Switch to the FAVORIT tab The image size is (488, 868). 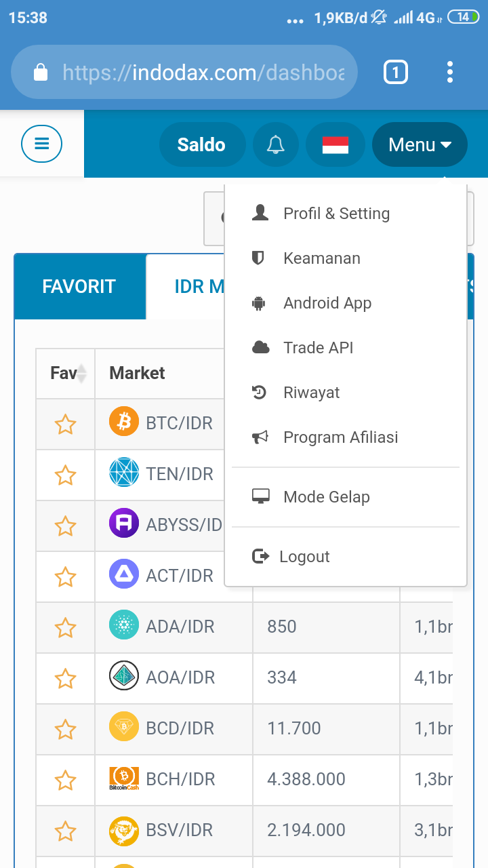(79, 286)
